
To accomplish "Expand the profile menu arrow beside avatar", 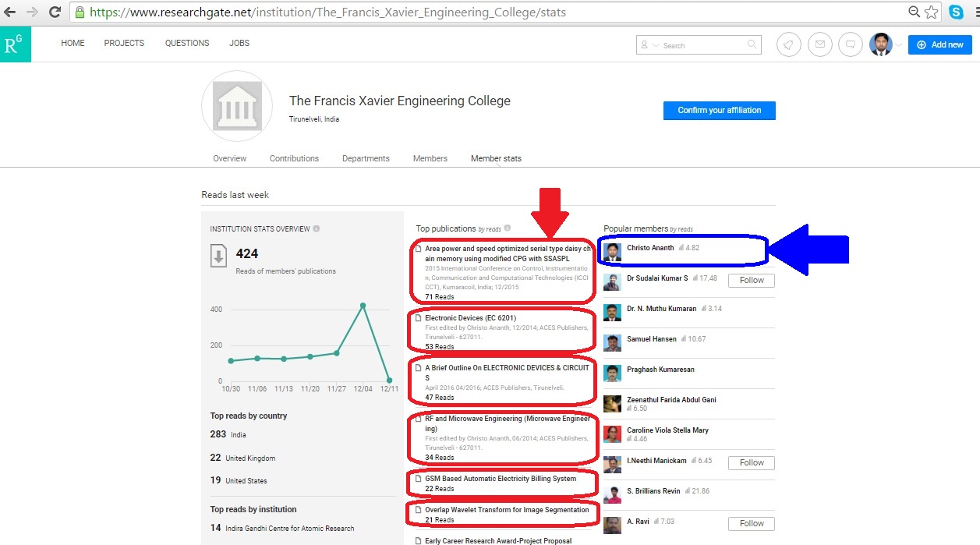I will [897, 45].
